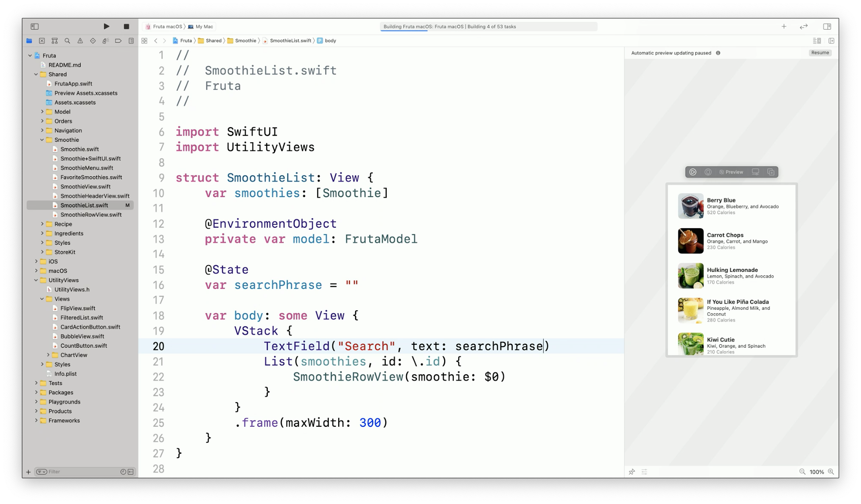Toggle the left navigator sidebar visibility

pos(34,26)
